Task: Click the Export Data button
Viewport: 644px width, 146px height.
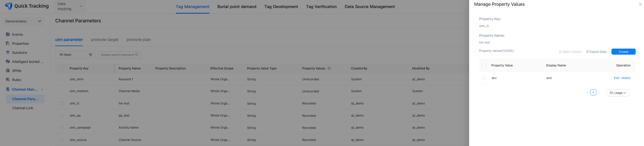Action: coord(596,52)
